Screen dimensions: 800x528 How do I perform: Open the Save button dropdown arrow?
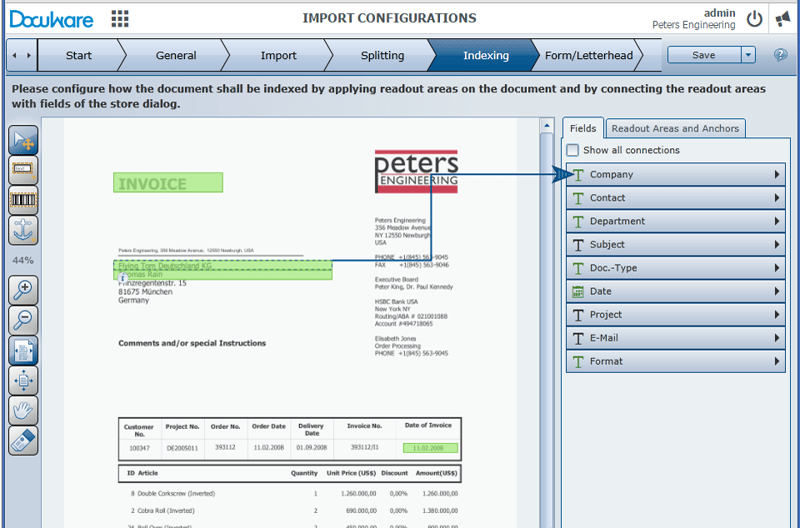click(x=749, y=55)
